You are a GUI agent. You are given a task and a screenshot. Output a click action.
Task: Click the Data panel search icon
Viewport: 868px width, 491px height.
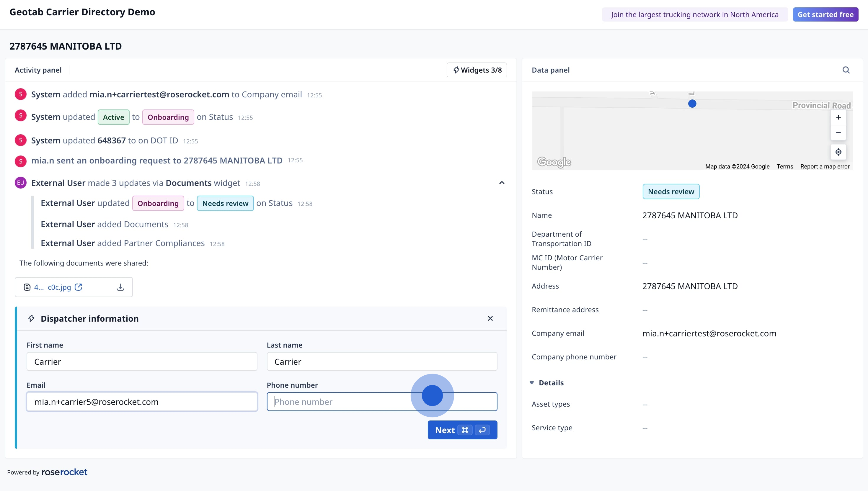click(846, 70)
